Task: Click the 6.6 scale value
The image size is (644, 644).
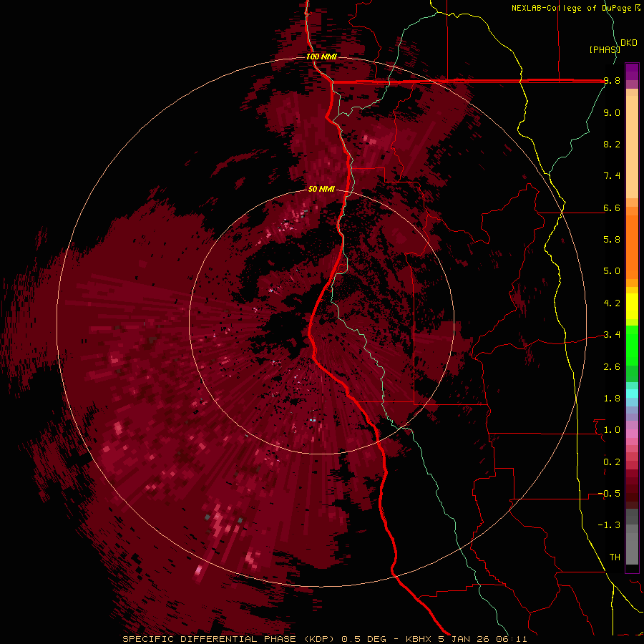Action: (612, 208)
